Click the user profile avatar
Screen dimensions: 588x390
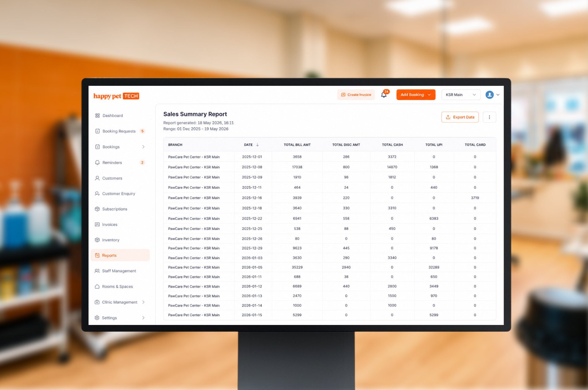(489, 95)
